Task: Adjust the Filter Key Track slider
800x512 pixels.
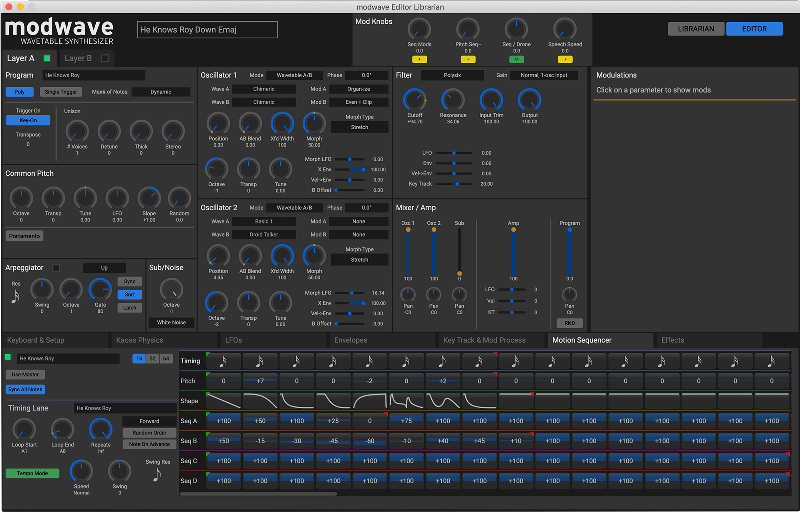Action: 454,184
